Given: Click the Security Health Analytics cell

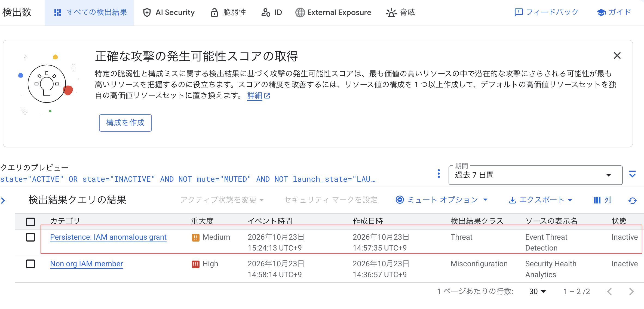Looking at the screenshot, I should point(551,269).
